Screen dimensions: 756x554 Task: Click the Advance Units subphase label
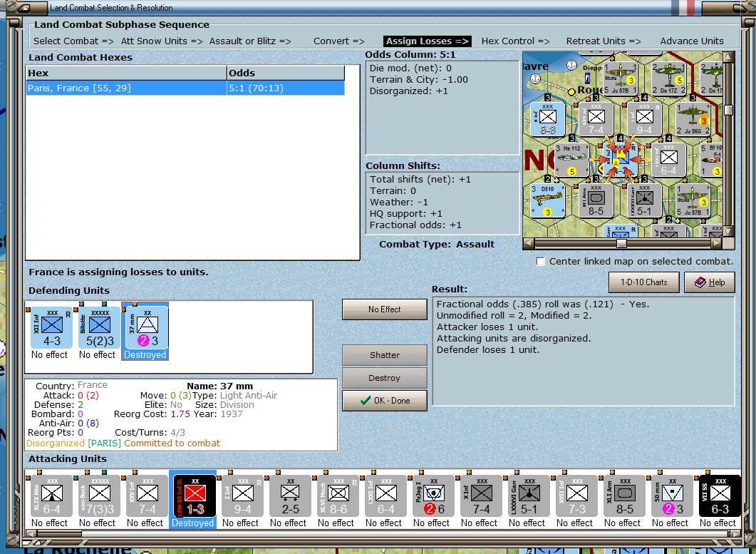[692, 41]
